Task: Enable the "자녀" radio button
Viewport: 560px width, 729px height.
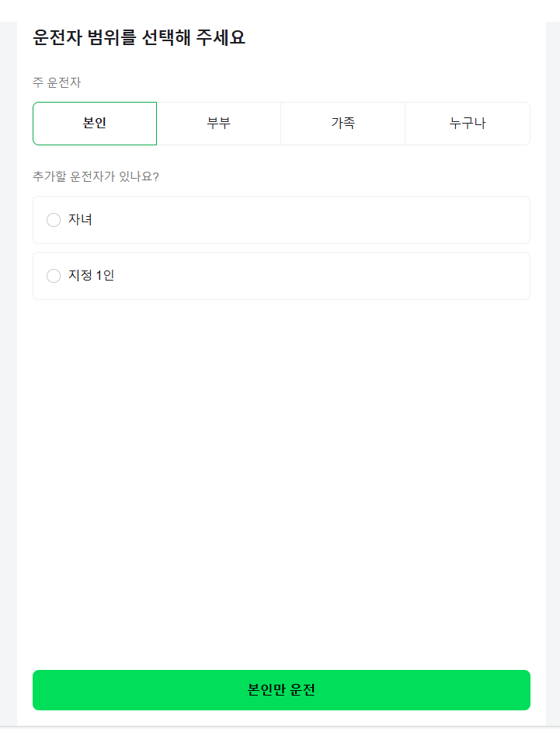Action: 54,220
